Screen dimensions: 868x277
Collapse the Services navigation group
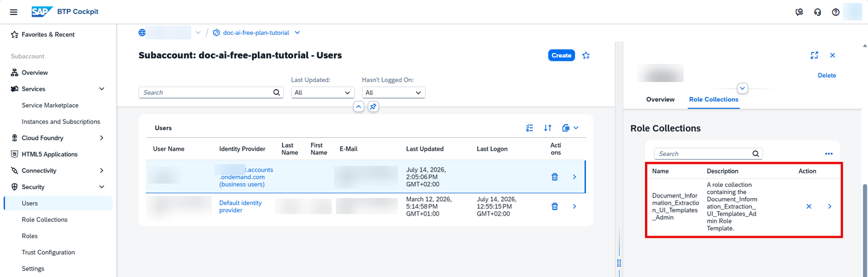[x=101, y=89]
